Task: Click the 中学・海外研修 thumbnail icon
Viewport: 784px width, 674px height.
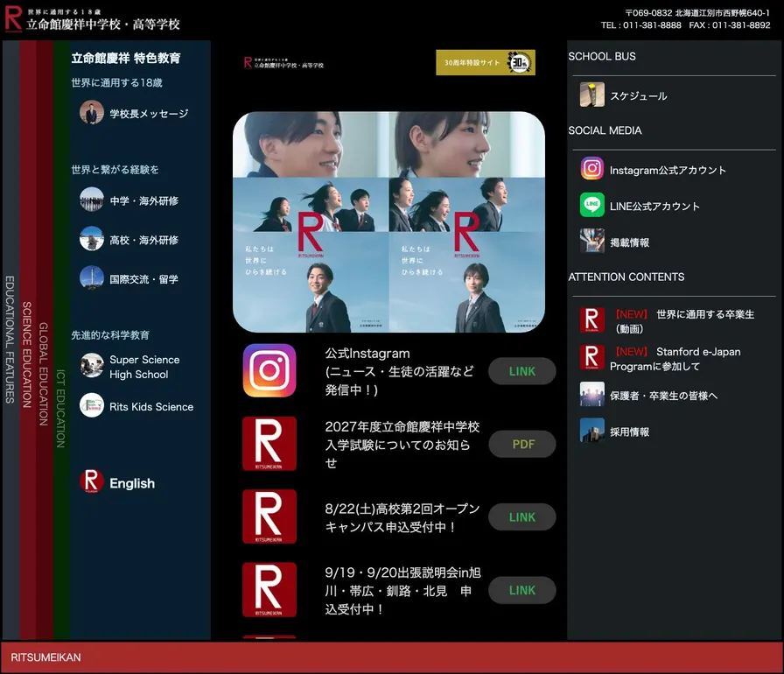Action: point(92,200)
